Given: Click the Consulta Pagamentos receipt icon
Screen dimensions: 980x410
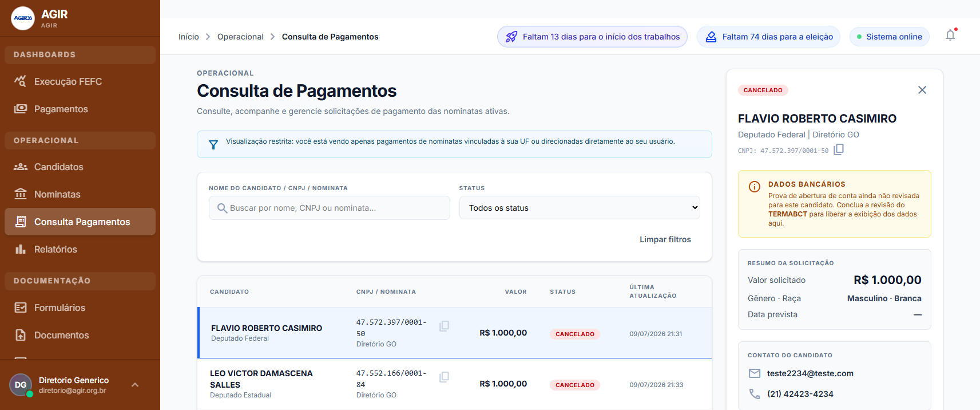Looking at the screenshot, I should 21,222.
